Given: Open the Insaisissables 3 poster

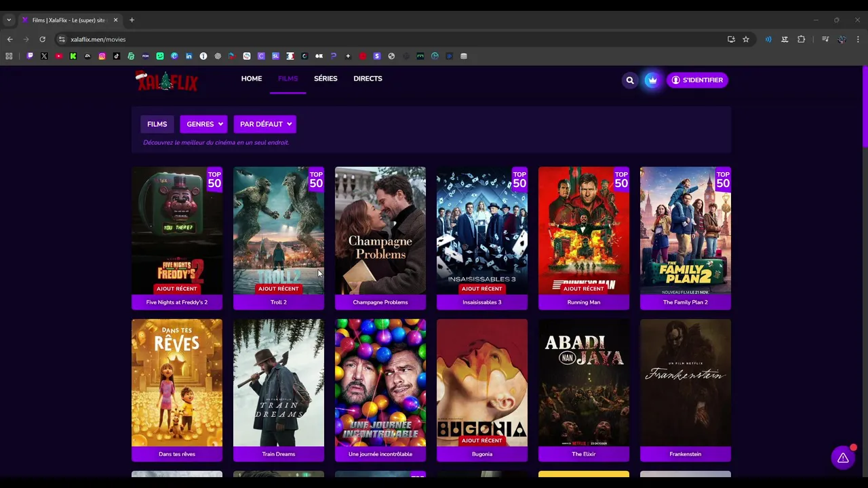Looking at the screenshot, I should (482, 230).
